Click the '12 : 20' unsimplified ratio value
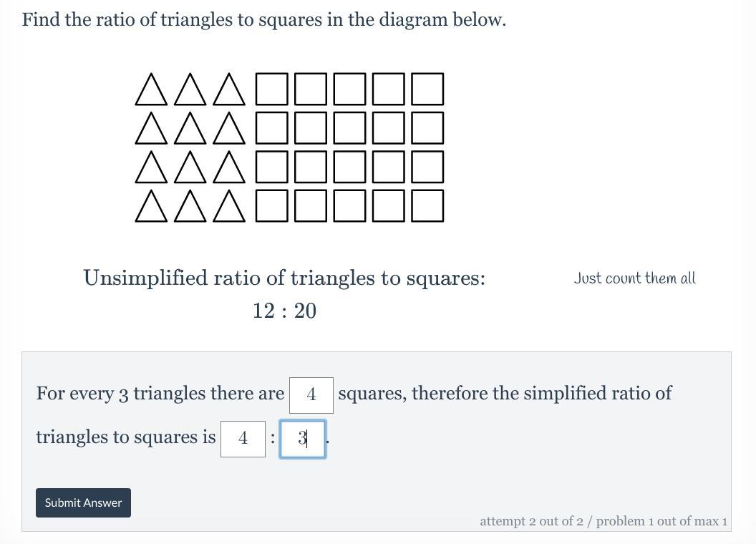Image resolution: width=756 pixels, height=544 pixels. tap(284, 311)
